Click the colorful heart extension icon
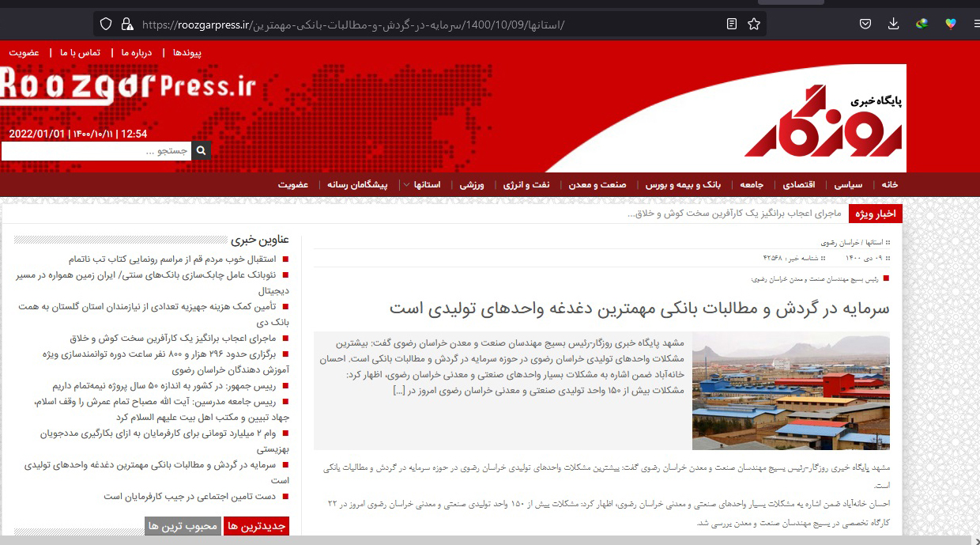The height and width of the screenshot is (545, 980). (x=951, y=24)
